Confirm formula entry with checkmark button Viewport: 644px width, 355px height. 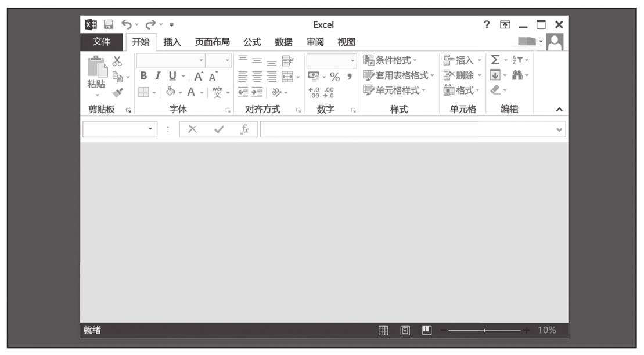219,130
